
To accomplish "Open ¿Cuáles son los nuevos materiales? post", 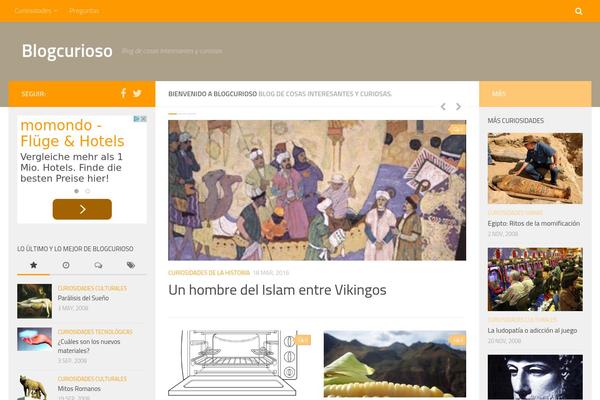I will tap(89, 346).
